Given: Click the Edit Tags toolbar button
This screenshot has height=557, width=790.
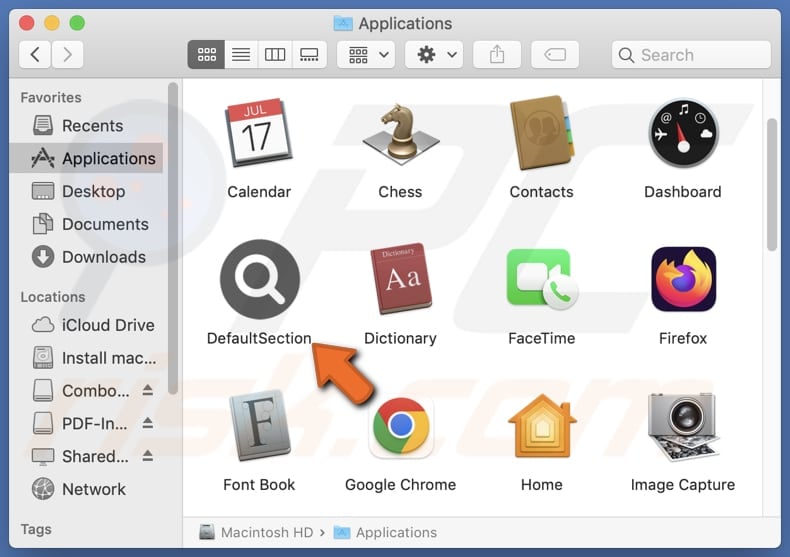Looking at the screenshot, I should tap(555, 54).
